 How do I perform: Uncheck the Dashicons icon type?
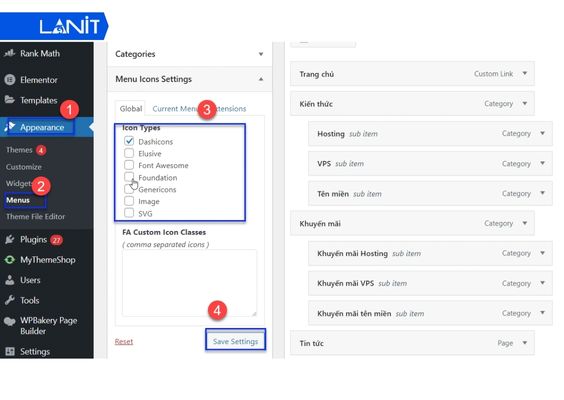[129, 141]
